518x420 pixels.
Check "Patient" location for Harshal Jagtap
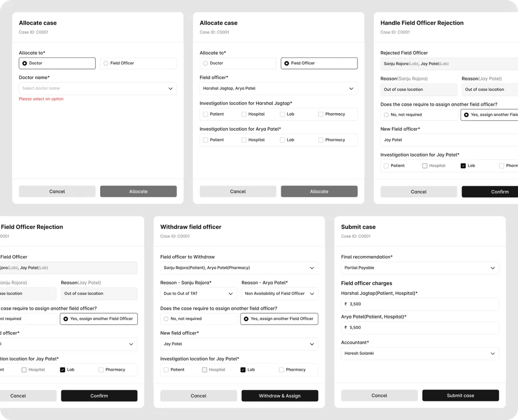click(x=205, y=114)
